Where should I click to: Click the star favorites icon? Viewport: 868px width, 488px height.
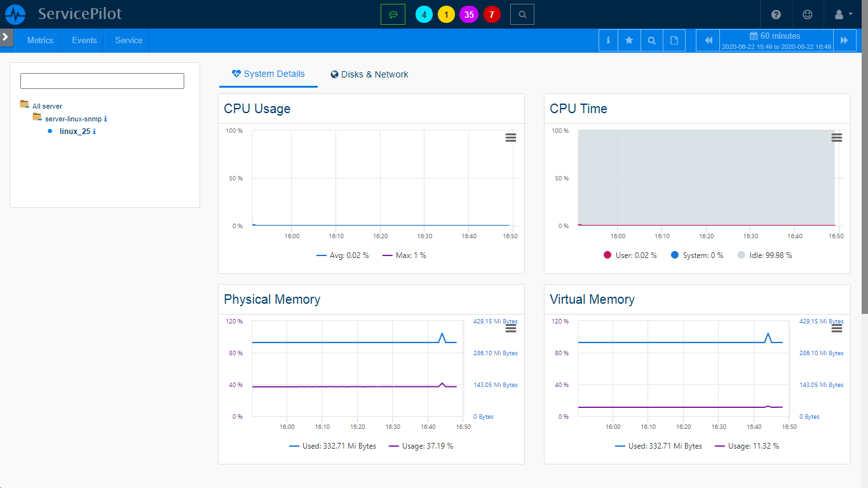[629, 40]
